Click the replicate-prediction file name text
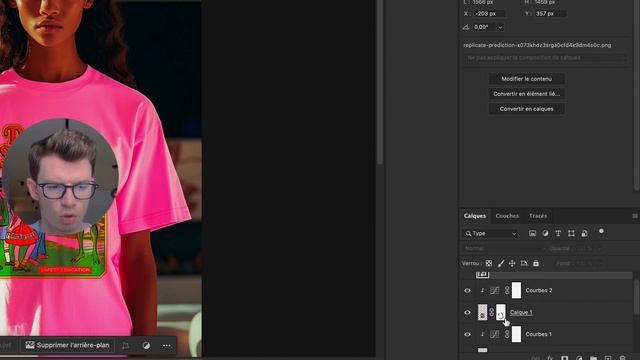This screenshot has width=640, height=360. click(x=537, y=45)
